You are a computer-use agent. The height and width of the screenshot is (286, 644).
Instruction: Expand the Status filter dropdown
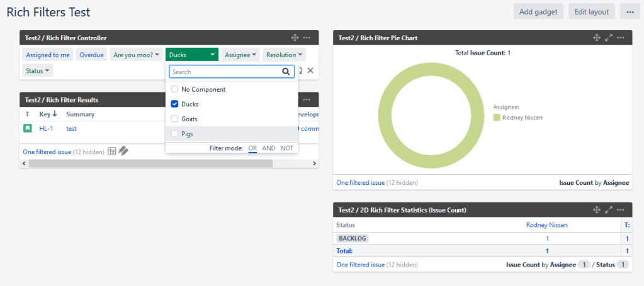click(x=38, y=71)
